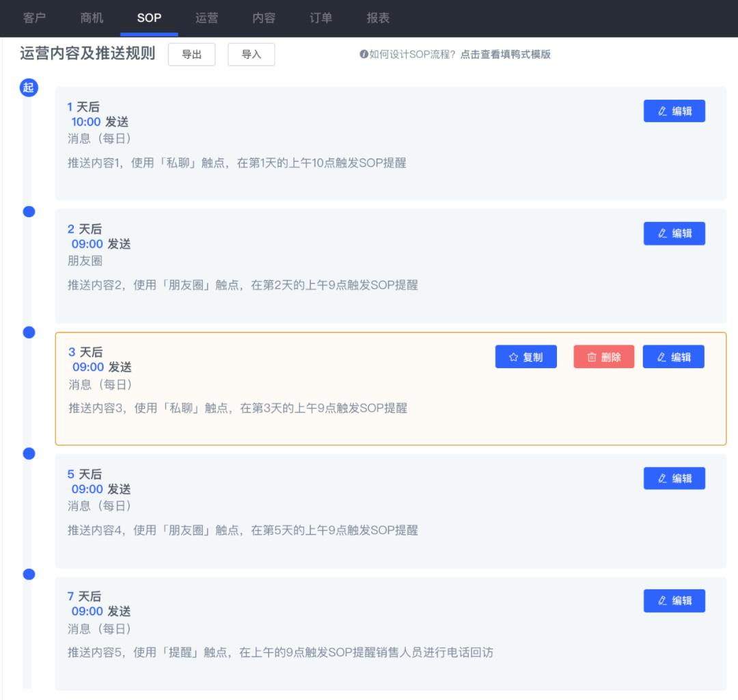This screenshot has width=738, height=700.
Task: Open the 报表 tab
Action: click(378, 18)
